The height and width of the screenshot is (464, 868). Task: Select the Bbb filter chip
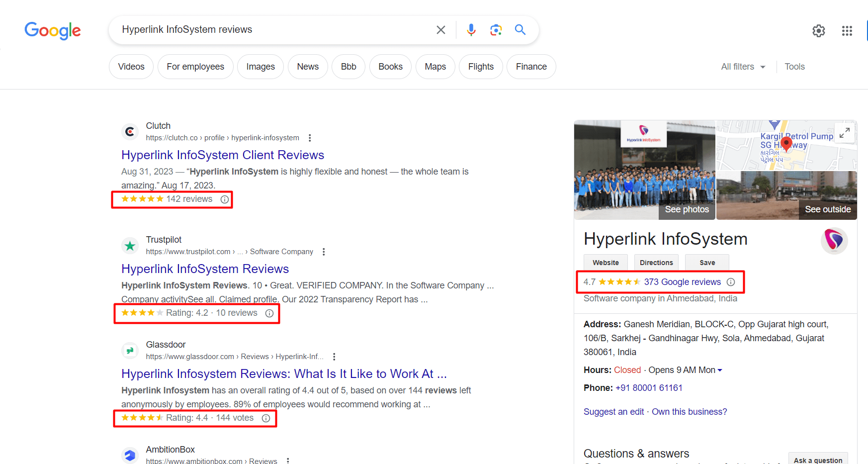348,67
